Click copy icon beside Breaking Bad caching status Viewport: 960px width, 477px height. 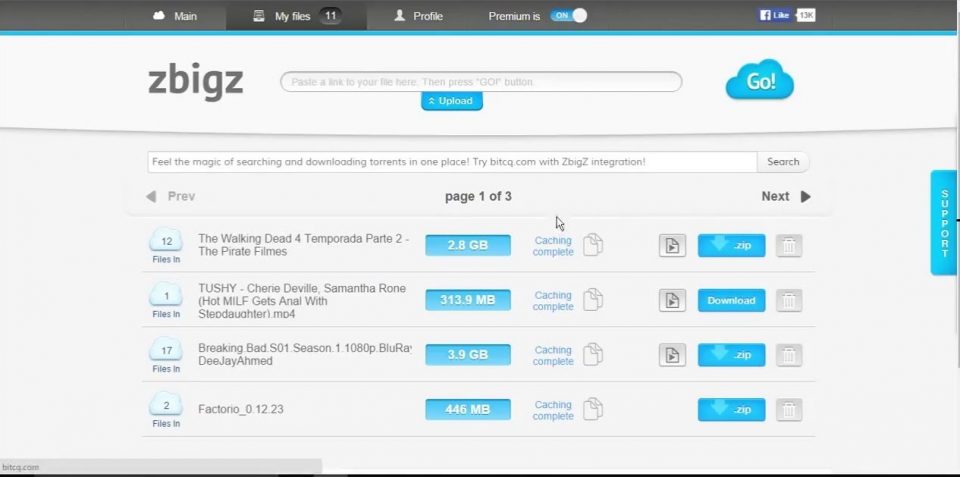(x=593, y=354)
